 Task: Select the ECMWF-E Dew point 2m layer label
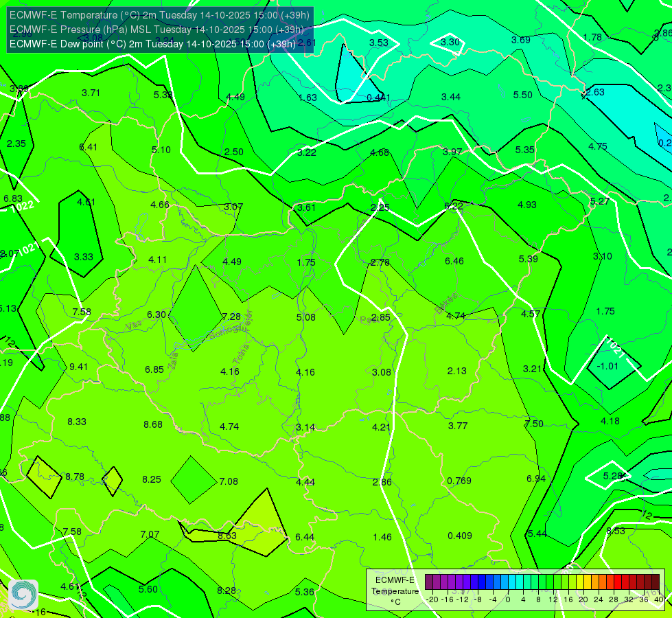click(x=152, y=44)
